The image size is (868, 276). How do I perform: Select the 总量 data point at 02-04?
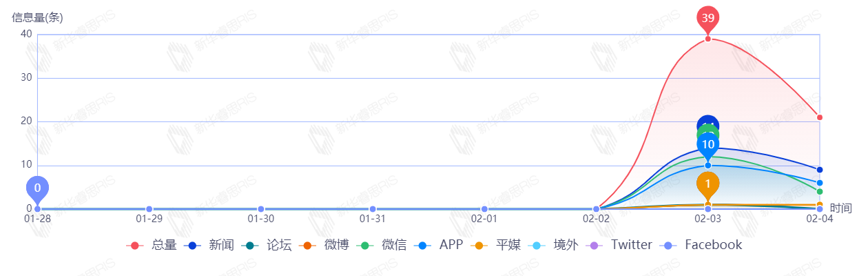[820, 117]
